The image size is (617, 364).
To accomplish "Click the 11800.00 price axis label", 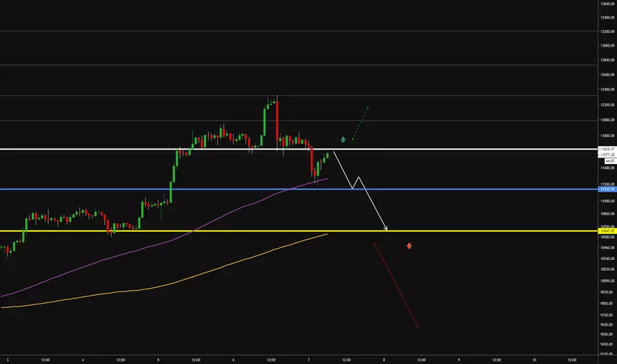I will [x=608, y=136].
